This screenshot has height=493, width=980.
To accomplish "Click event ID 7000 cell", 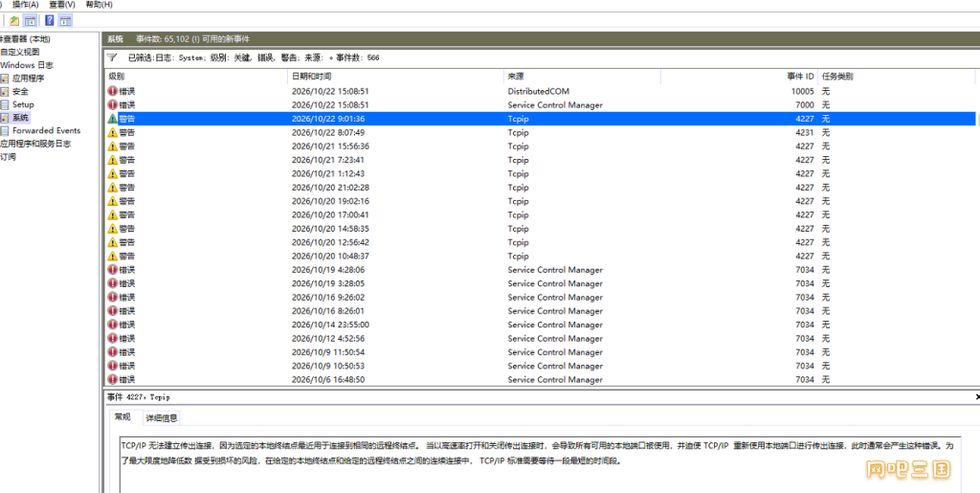I will [805, 105].
